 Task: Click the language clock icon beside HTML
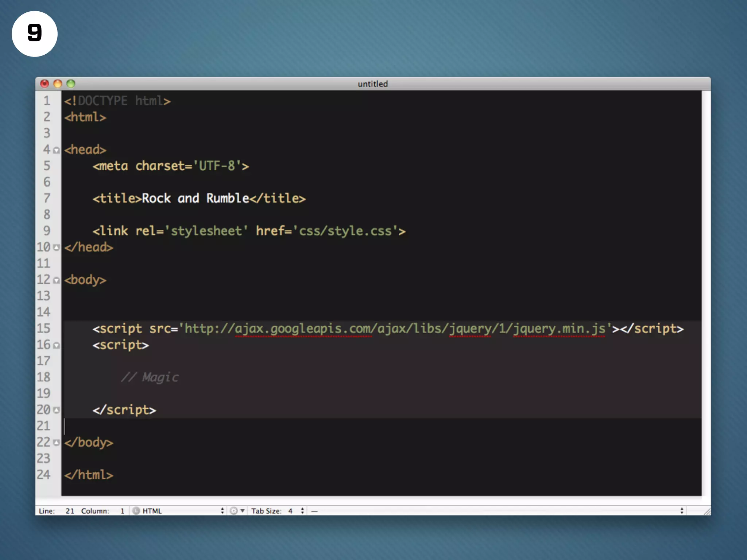coord(136,511)
